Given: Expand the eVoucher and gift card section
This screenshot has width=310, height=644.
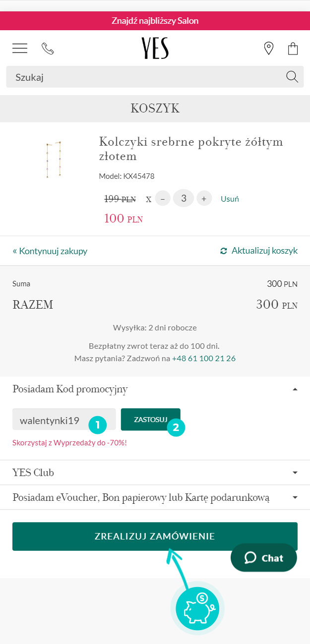Looking at the screenshot, I should click(x=155, y=497).
